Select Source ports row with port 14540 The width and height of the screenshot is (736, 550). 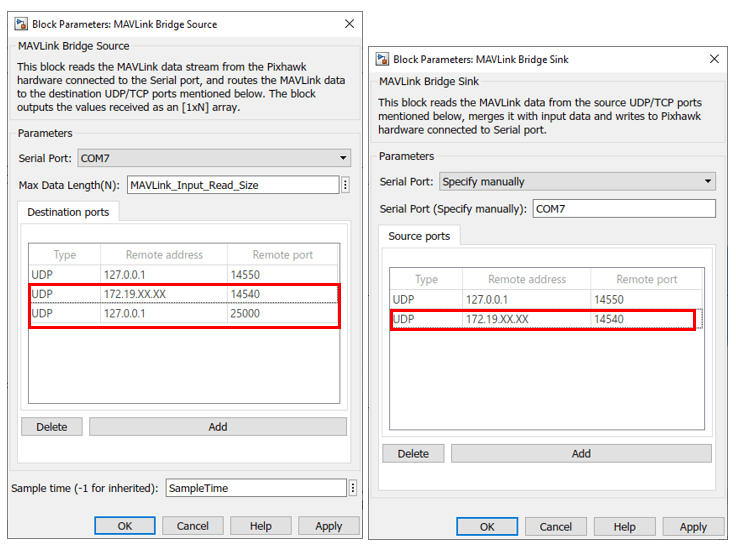(x=546, y=319)
